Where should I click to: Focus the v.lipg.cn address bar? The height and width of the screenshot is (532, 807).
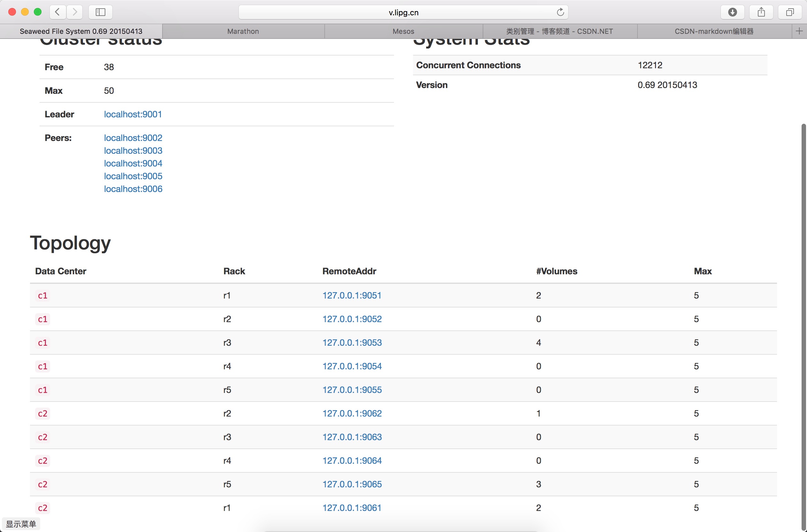coord(403,12)
